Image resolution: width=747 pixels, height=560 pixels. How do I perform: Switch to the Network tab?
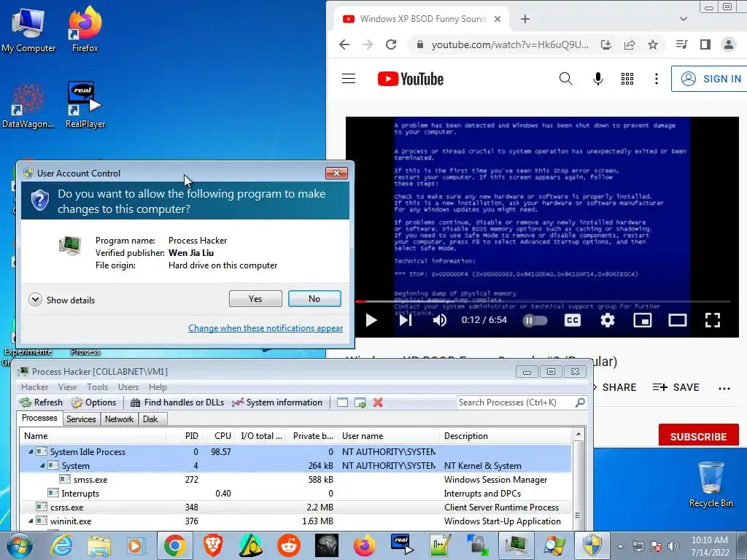119,419
